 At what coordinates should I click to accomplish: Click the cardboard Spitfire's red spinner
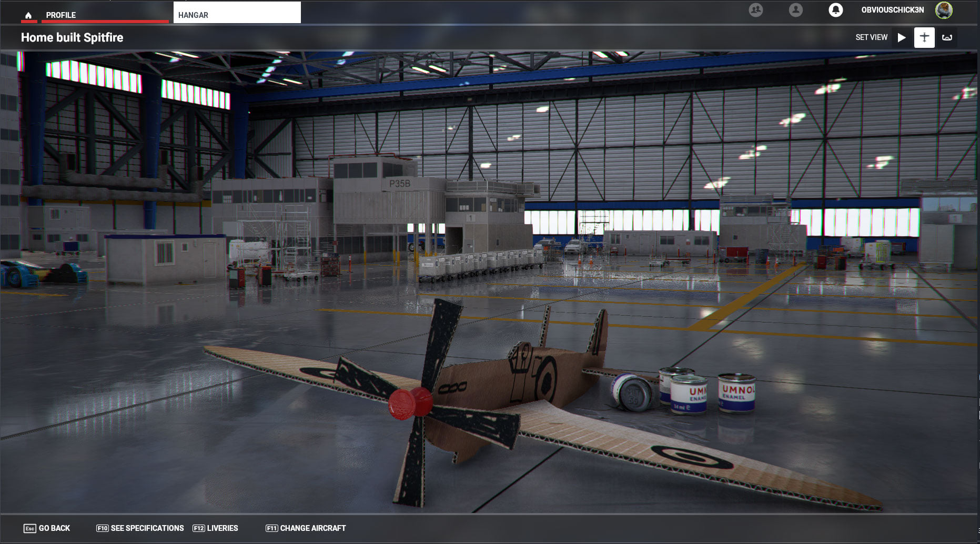tap(410, 404)
